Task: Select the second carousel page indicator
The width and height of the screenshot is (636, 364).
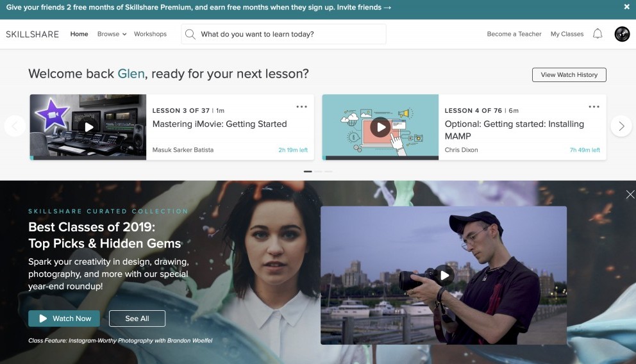Action: coord(319,172)
